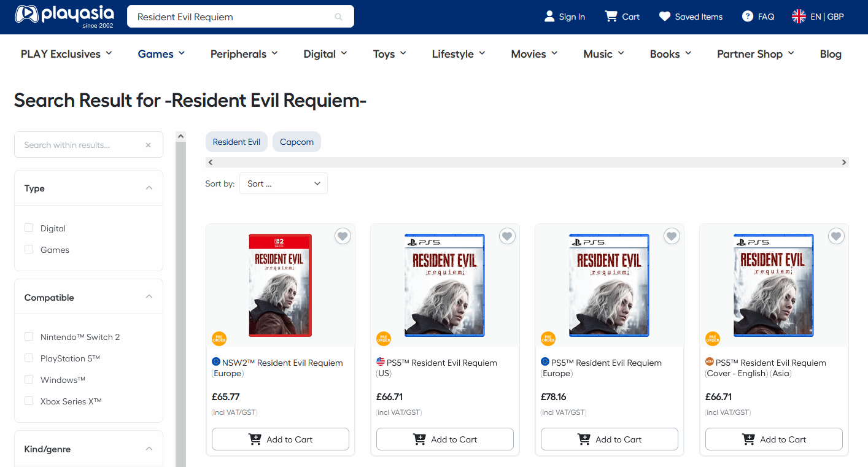The height and width of the screenshot is (467, 868).
Task: Open the PLAY Exclusives menu
Action: pyautogui.click(x=66, y=54)
